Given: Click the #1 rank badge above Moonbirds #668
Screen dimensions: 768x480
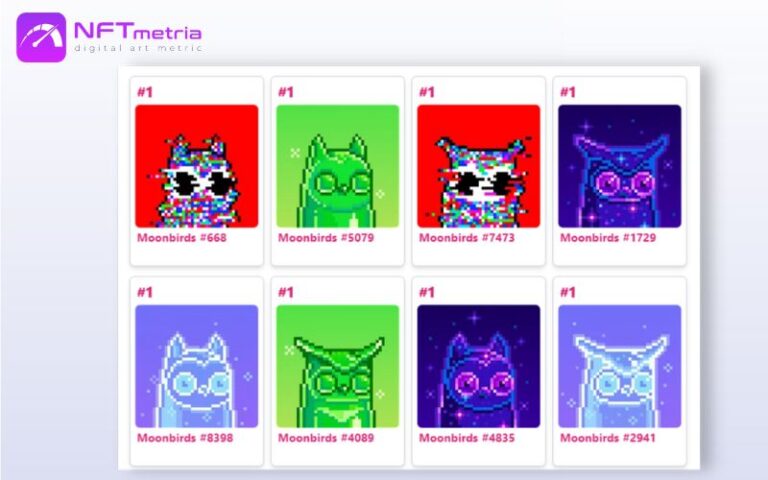Looking at the screenshot, I should tap(145, 92).
